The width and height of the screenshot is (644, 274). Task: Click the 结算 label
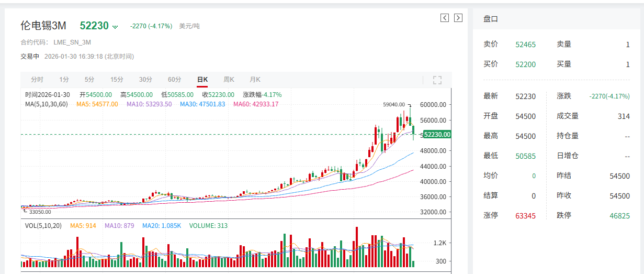491,195
